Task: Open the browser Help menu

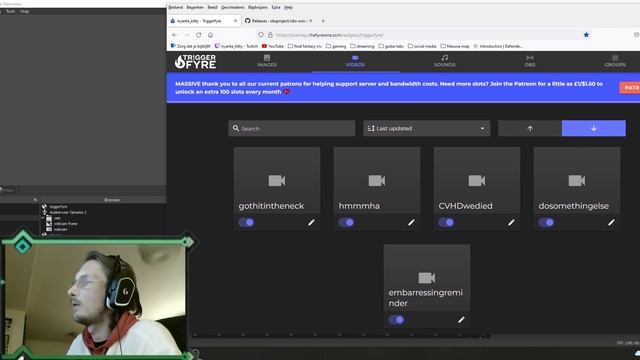Action: tap(288, 7)
